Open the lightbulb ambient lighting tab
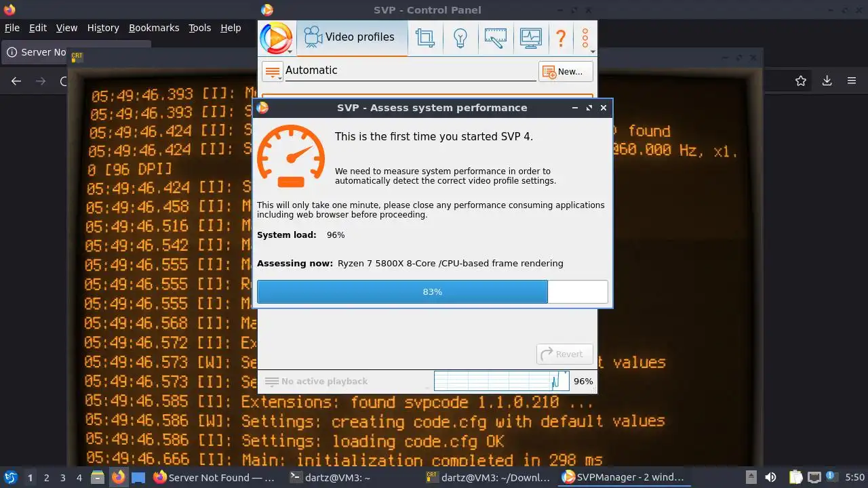This screenshot has width=868, height=488. click(460, 37)
